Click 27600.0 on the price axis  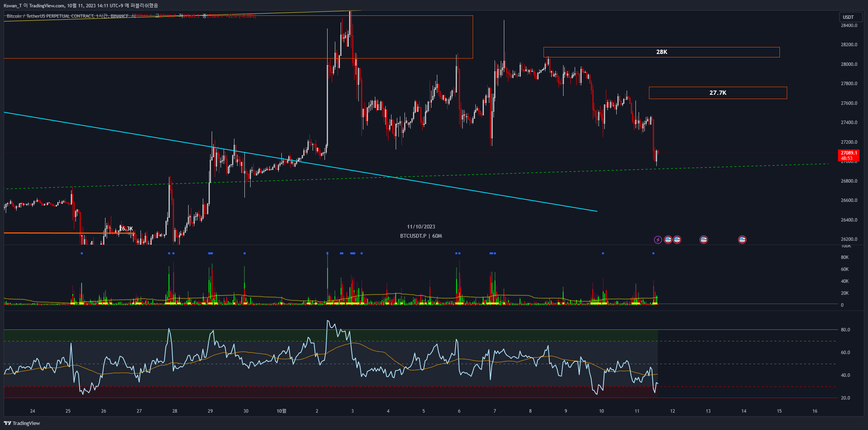coord(849,103)
